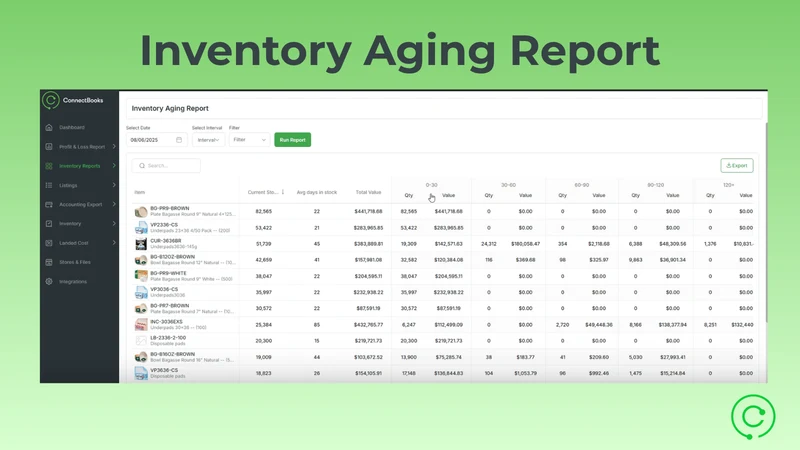Click the Profit & Loss Report icon
Screen dimensions: 800x450
(49, 146)
